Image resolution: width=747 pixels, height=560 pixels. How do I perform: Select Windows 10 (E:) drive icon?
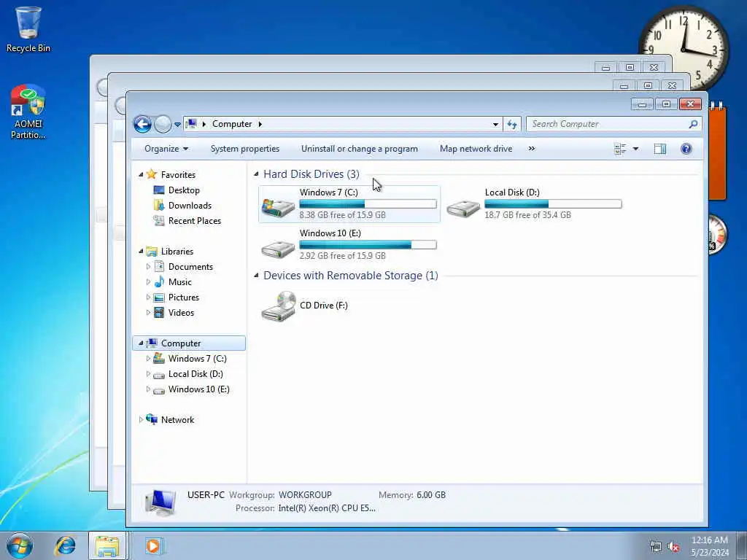tap(278, 248)
